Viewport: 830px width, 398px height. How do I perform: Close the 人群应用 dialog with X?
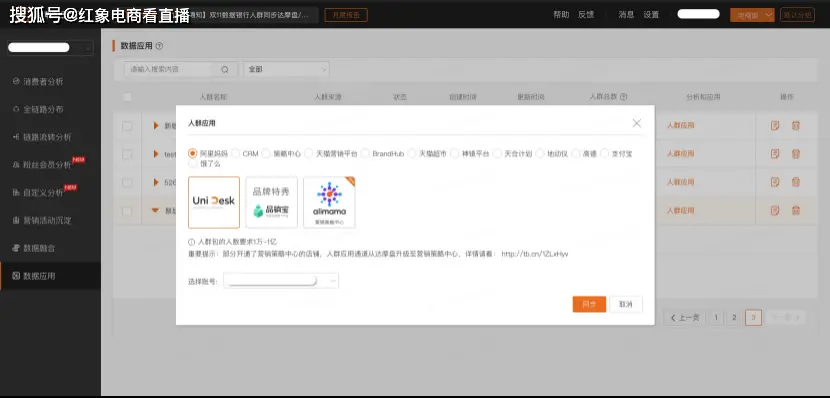[637, 123]
